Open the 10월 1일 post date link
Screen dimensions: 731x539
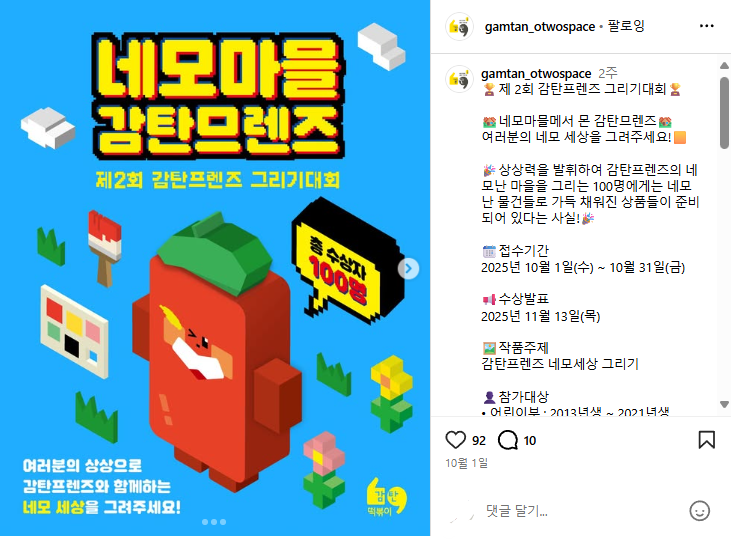466,463
